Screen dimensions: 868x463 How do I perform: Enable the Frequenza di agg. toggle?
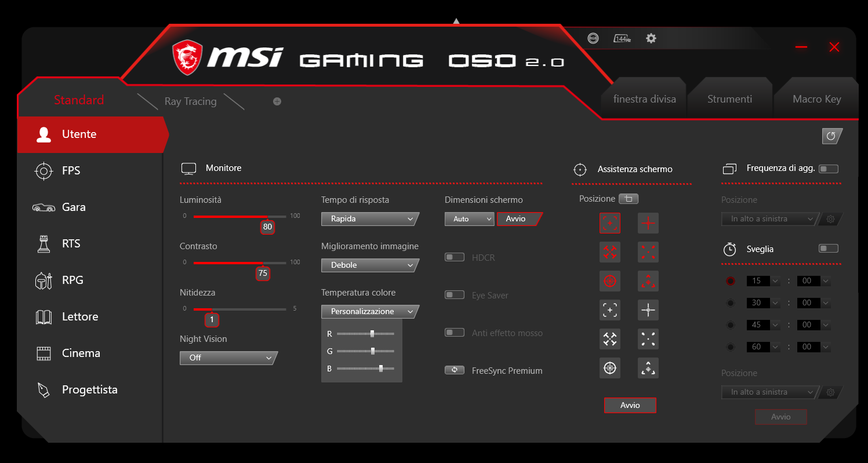[829, 169]
